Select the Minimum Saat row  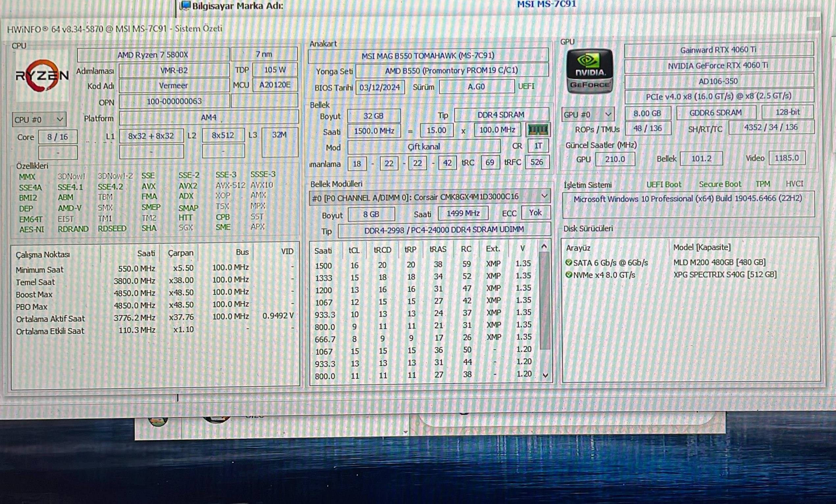click(x=155, y=269)
